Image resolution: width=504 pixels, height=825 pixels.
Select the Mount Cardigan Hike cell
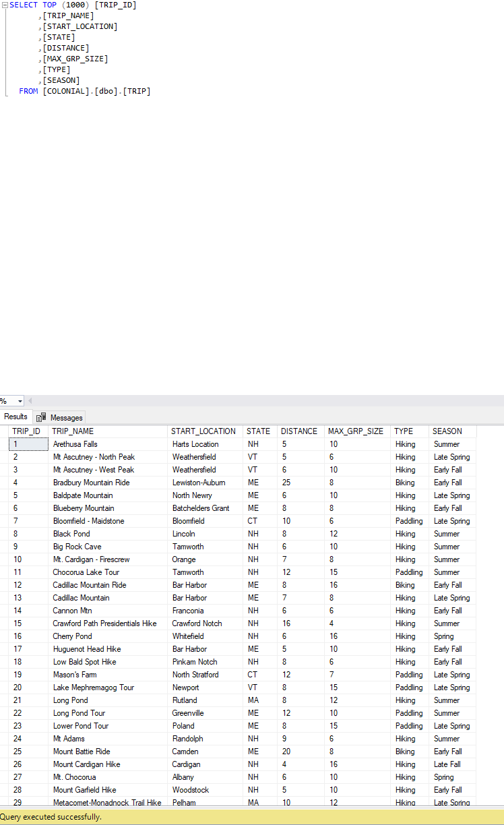point(108,764)
